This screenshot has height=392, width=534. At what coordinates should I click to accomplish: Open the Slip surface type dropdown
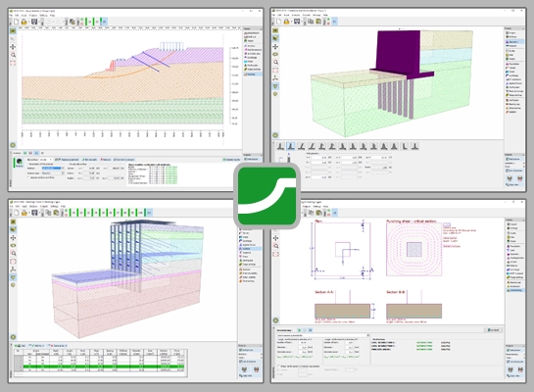click(46, 160)
